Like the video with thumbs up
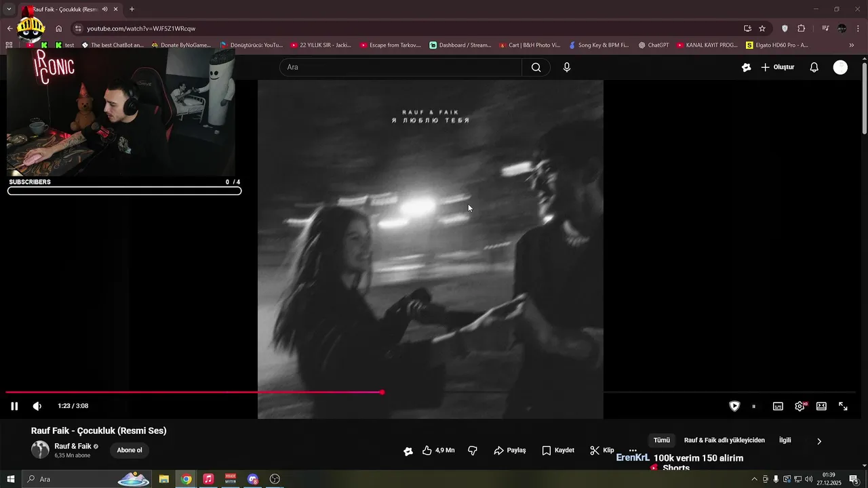 (438, 450)
